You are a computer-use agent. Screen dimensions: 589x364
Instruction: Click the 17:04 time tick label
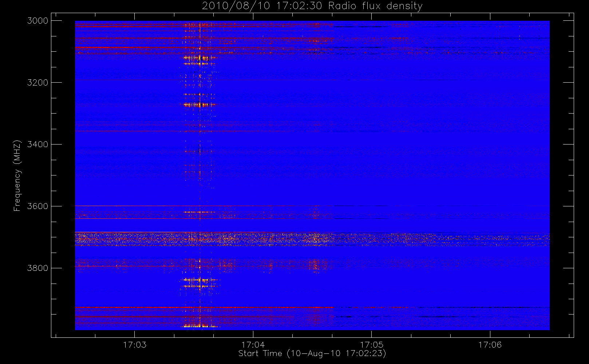coord(253,345)
